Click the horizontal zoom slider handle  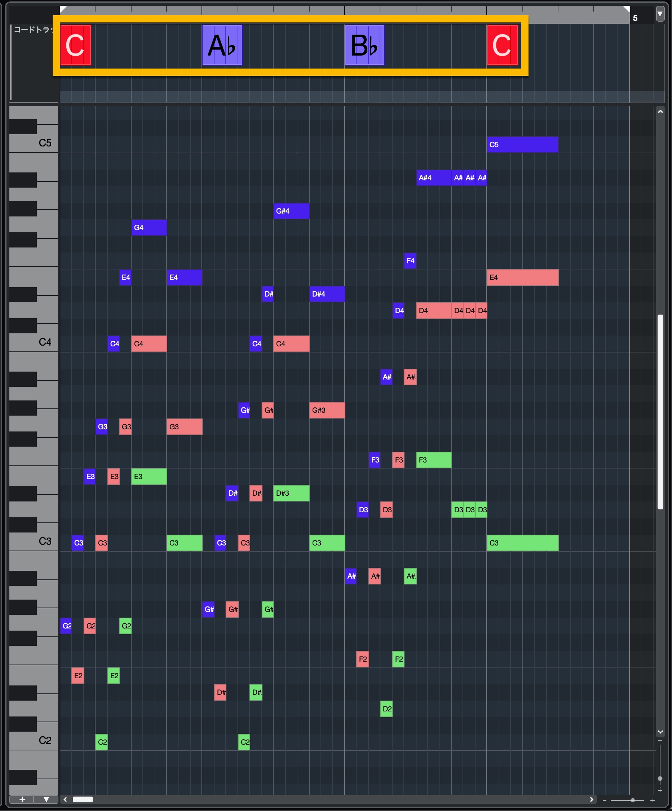[633, 800]
